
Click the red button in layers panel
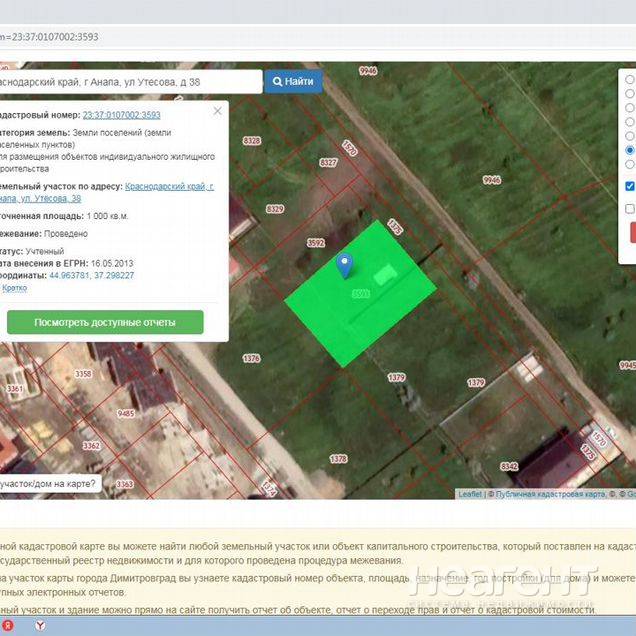tap(632, 232)
